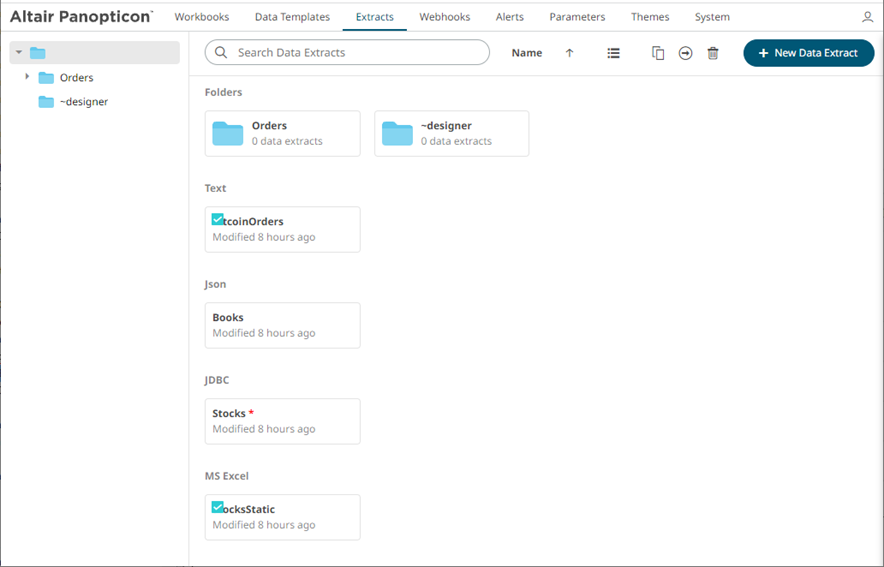The image size is (884, 567).
Task: Click the search magnifier icon
Action: 221,52
